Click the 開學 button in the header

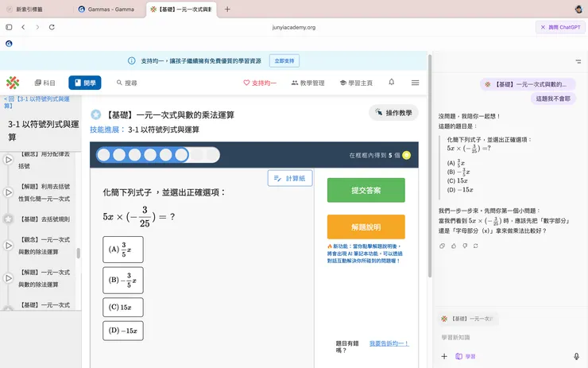click(85, 83)
